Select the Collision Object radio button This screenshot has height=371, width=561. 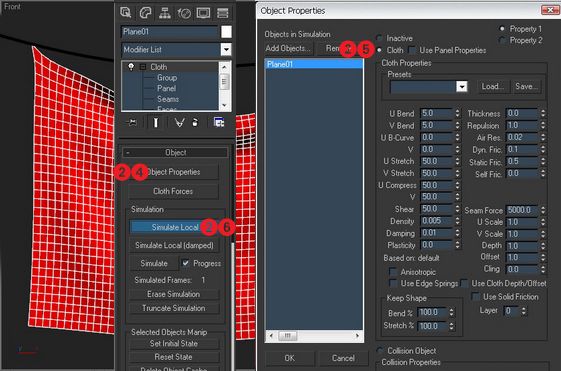click(380, 350)
